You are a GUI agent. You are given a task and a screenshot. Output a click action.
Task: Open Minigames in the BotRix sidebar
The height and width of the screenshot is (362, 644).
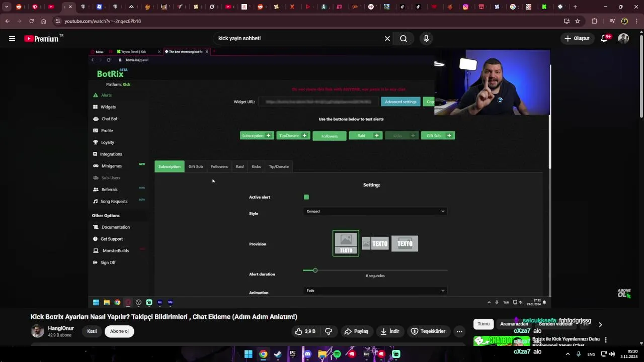point(108,166)
